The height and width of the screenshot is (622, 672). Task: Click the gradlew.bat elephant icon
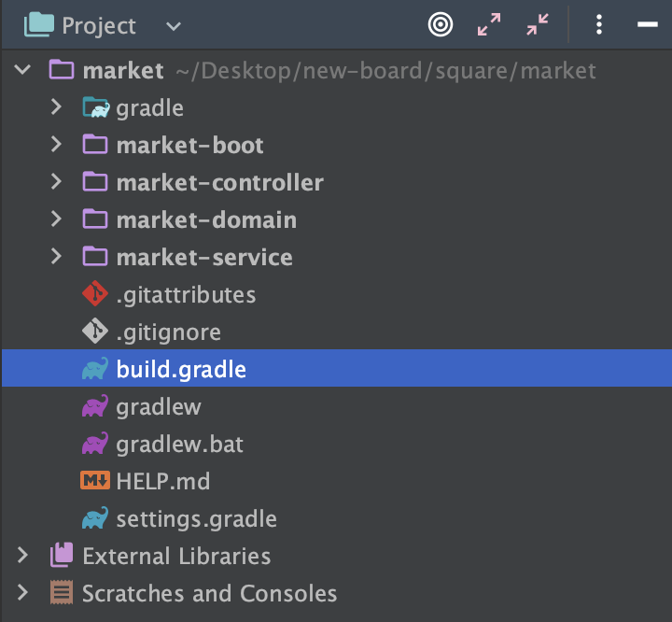tap(94, 443)
